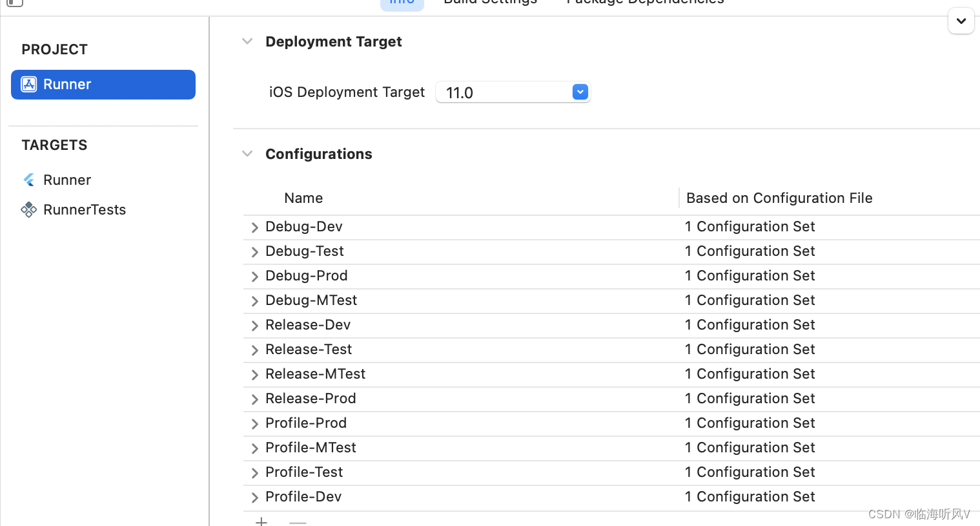980x526 pixels.
Task: Click the 11.0 deployment target field
Action: tap(513, 92)
